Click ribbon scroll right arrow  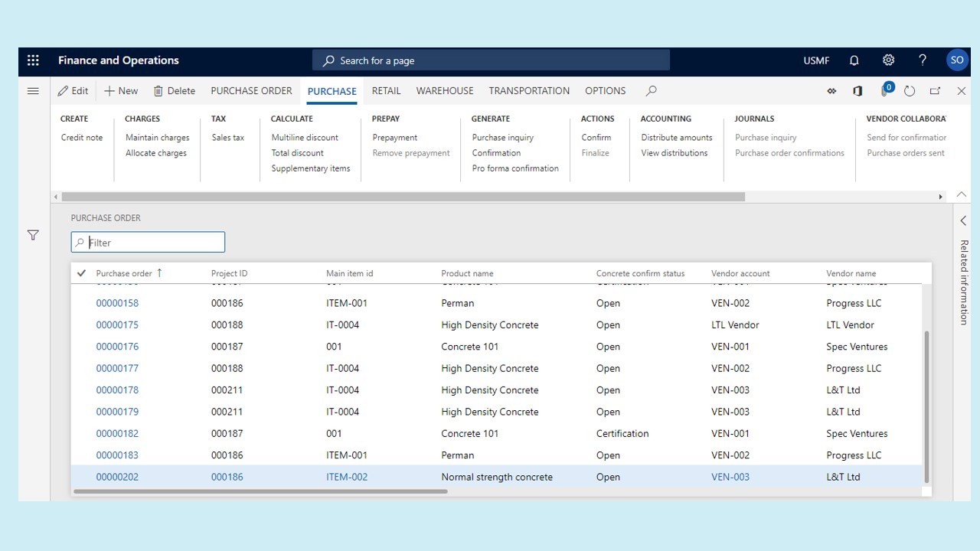tap(941, 197)
